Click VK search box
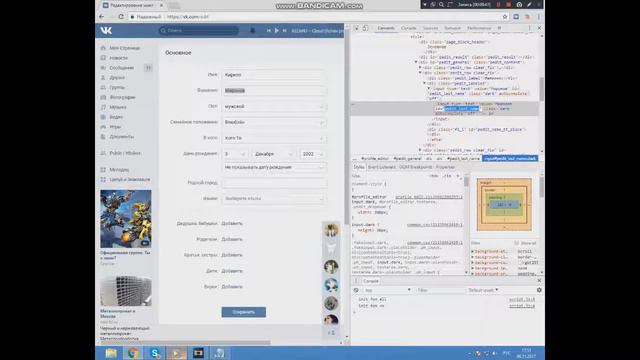 tap(199, 31)
